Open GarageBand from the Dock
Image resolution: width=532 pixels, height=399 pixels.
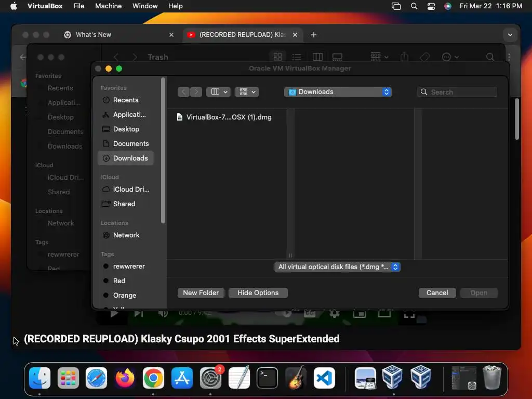click(x=296, y=378)
